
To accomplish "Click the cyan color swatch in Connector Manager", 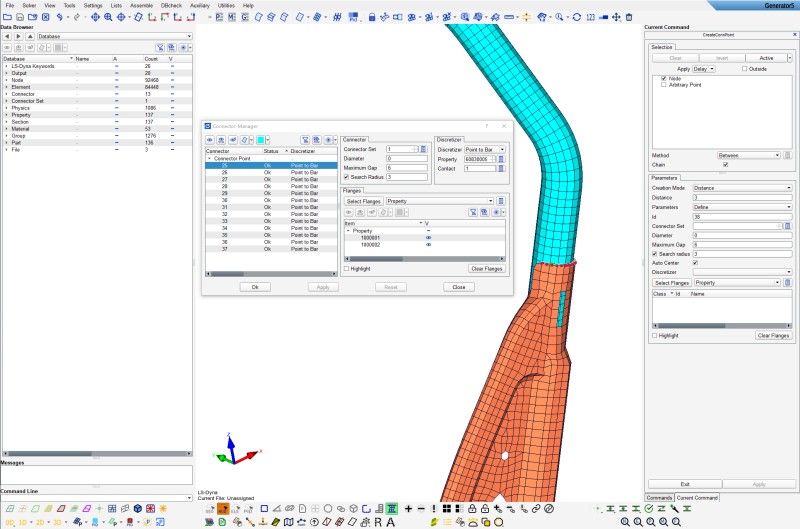I will click(x=262, y=140).
